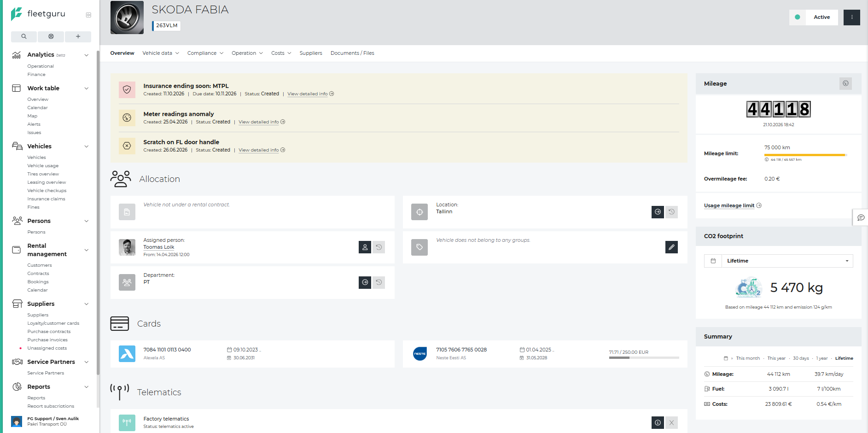Open the feedback chat bubble icon
The image size is (868, 433).
[x=861, y=217]
